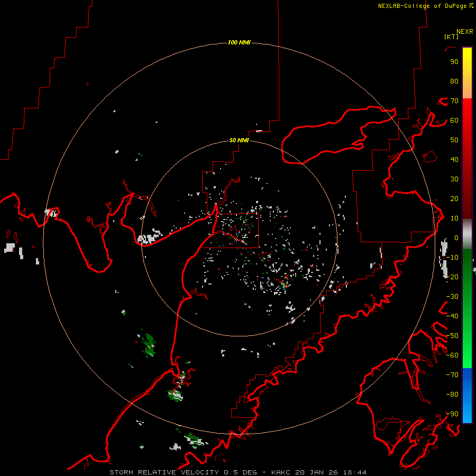Image resolution: width=476 pixels, height=476 pixels.
Task: Click the positive 10 knot scale label
Action: point(454,218)
